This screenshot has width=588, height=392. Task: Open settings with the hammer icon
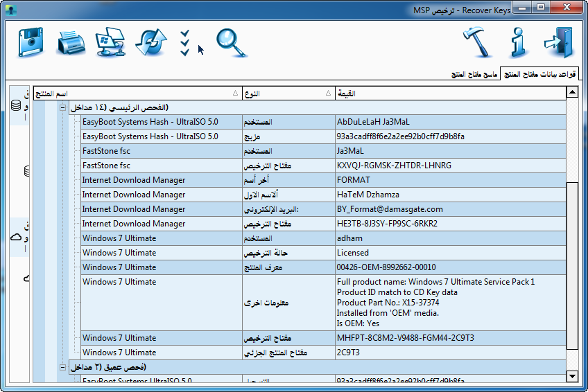pyautogui.click(x=477, y=42)
